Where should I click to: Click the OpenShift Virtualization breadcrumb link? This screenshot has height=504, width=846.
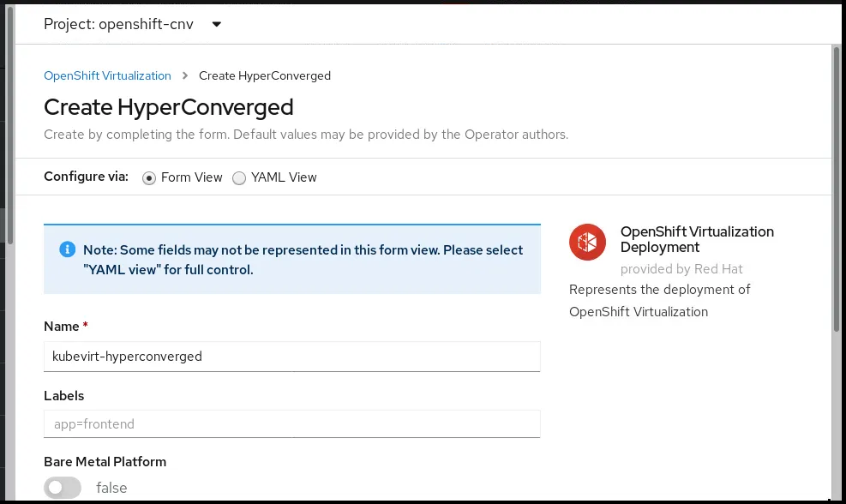pos(107,75)
